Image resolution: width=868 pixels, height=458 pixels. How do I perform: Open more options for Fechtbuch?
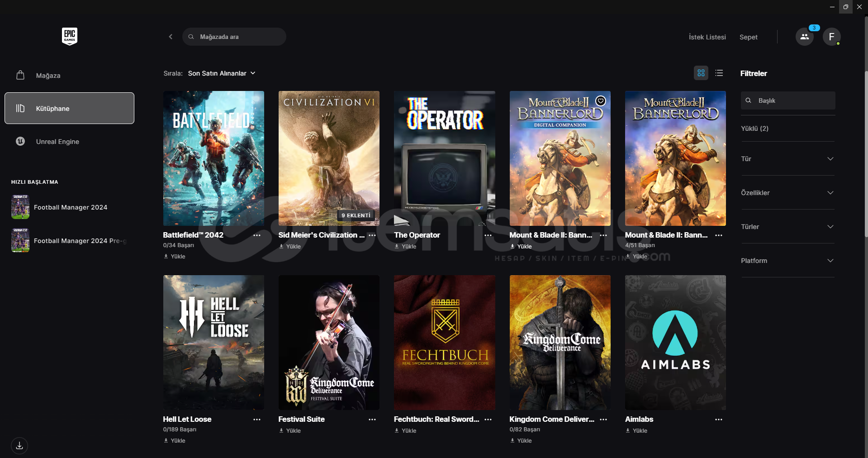point(488,420)
